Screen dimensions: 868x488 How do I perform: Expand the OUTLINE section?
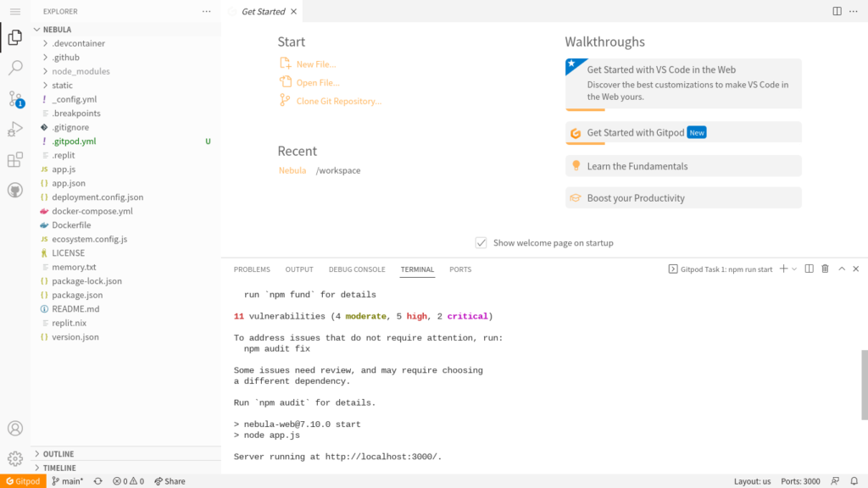click(58, 454)
